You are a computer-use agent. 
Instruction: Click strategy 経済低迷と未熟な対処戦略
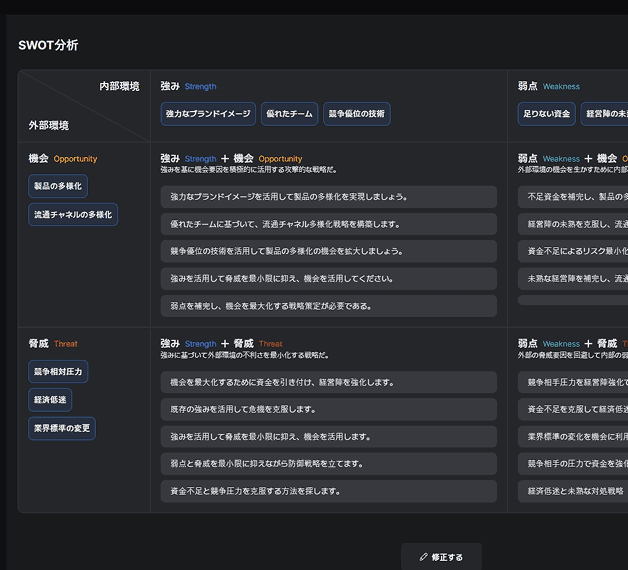[573, 491]
